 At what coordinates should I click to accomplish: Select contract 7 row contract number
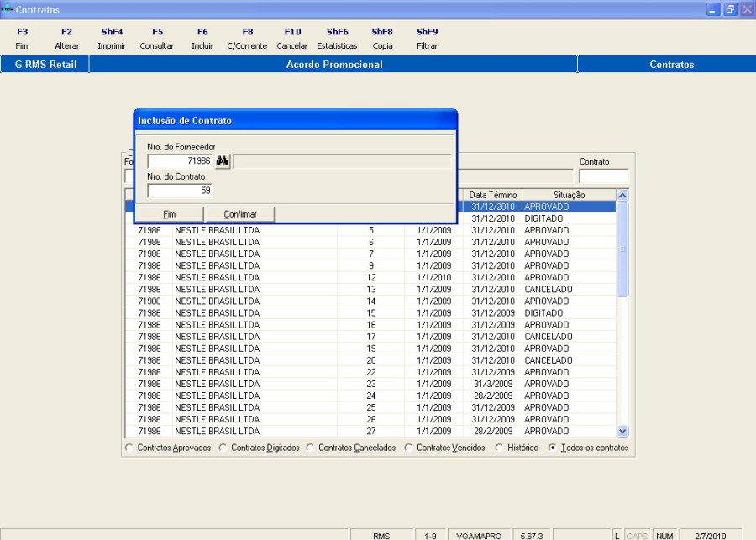370,254
